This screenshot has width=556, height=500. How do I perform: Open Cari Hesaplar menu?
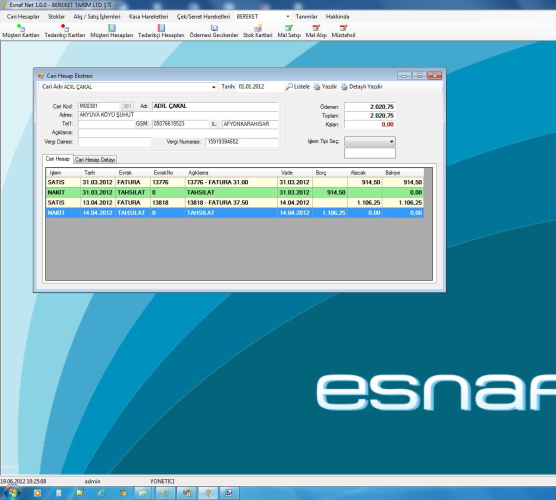pos(23,17)
